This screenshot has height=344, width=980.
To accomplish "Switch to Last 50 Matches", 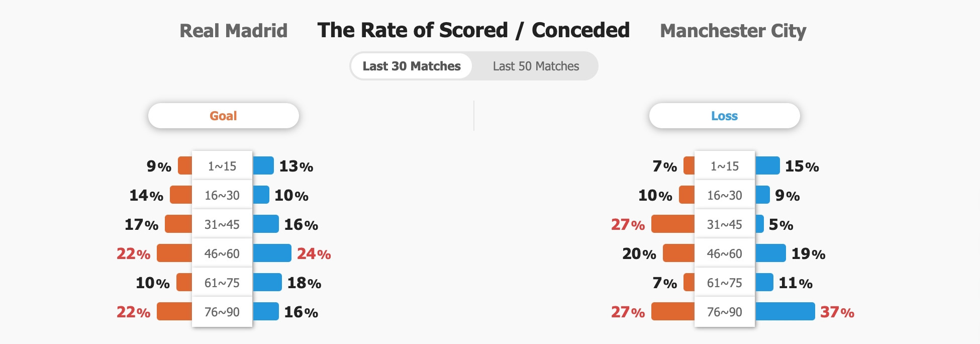I will click(536, 66).
